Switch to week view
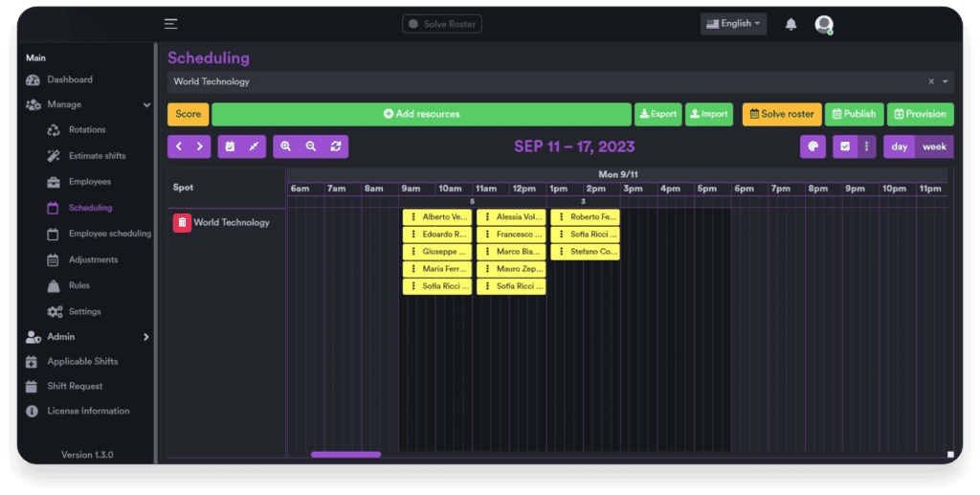Screen dimensions: 980x495 [x=934, y=146]
